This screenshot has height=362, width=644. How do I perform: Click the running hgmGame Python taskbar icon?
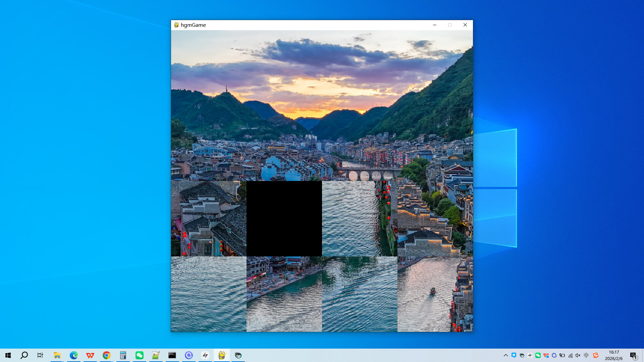(x=222, y=355)
